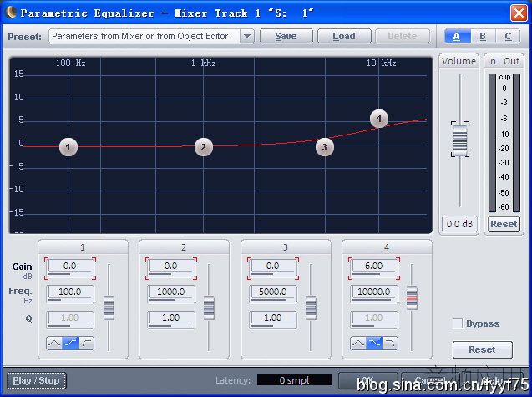Image resolution: width=532 pixels, height=397 pixels.
Task: Click EQ node 2 on the graph
Action: coord(204,147)
